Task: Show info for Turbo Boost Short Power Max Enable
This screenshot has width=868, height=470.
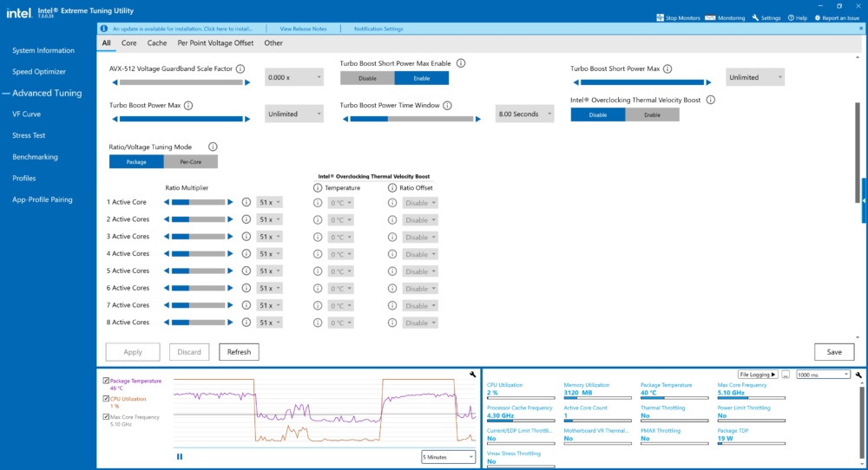Action: 461,63
